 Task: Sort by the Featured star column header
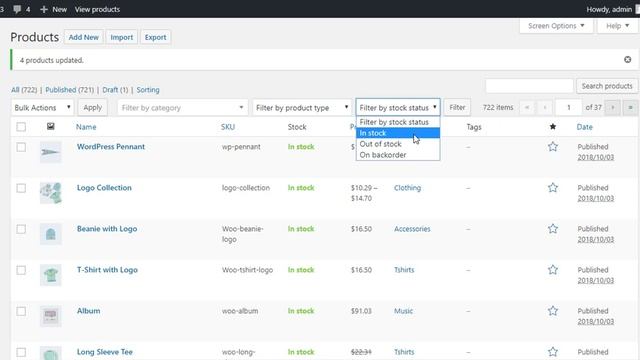click(x=553, y=127)
